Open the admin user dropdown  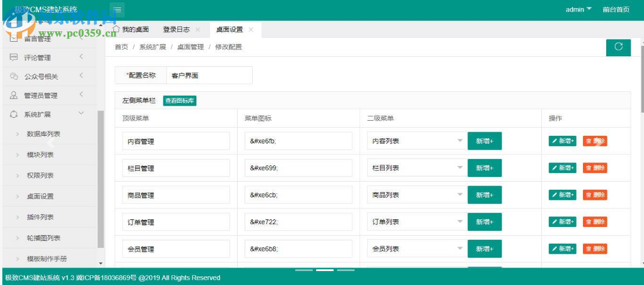[578, 9]
